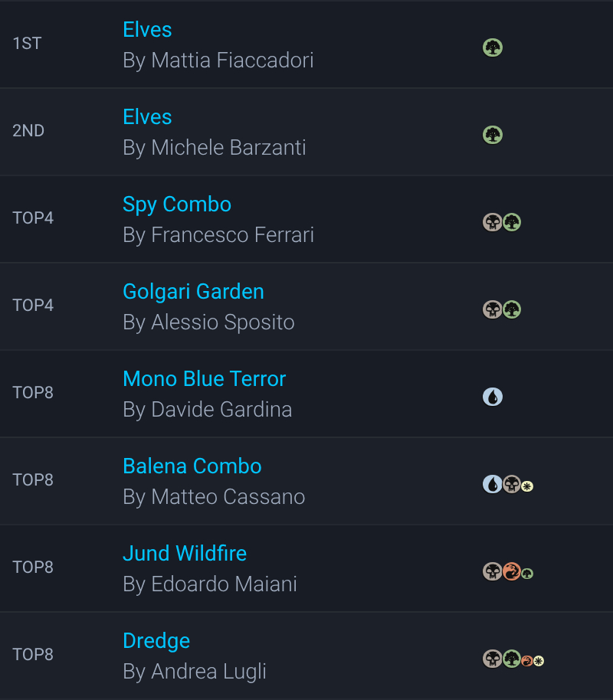Click blue droplet mana icon for Mono Blue Terror
The width and height of the screenshot is (613, 700).
point(493,397)
